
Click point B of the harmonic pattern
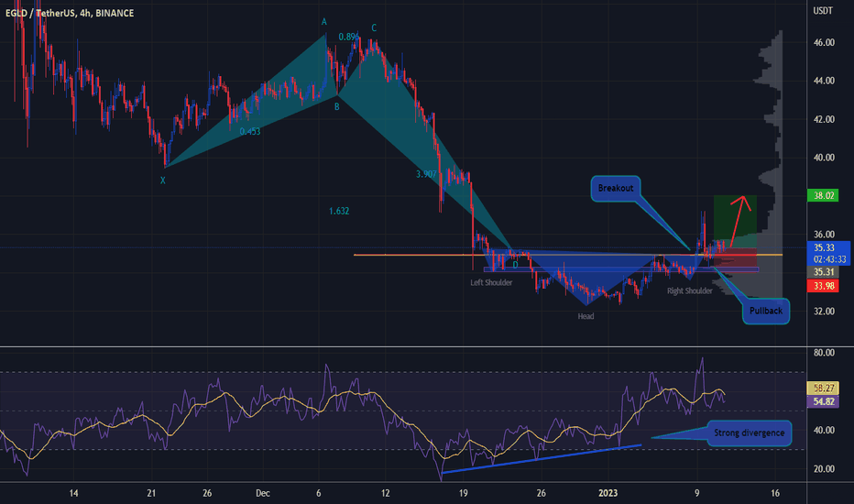[x=336, y=107]
